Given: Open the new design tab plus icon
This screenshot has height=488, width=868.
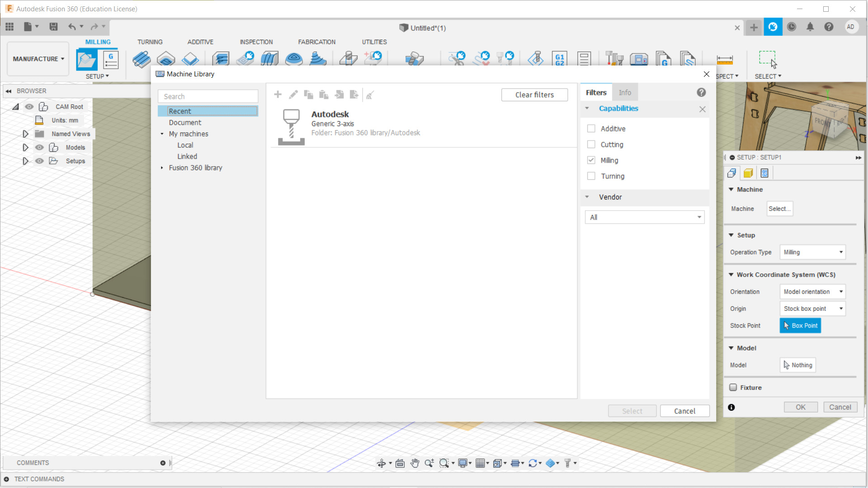Looking at the screenshot, I should click(754, 28).
